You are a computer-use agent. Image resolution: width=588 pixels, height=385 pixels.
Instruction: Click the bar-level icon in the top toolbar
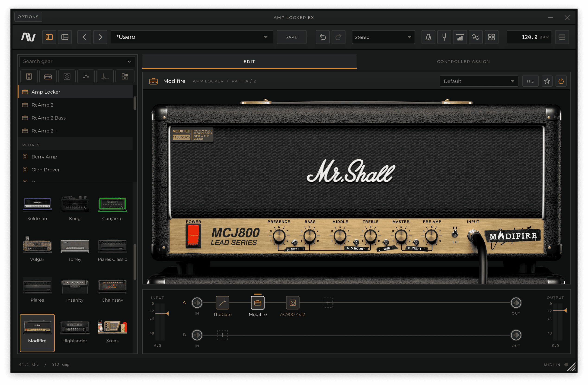460,37
